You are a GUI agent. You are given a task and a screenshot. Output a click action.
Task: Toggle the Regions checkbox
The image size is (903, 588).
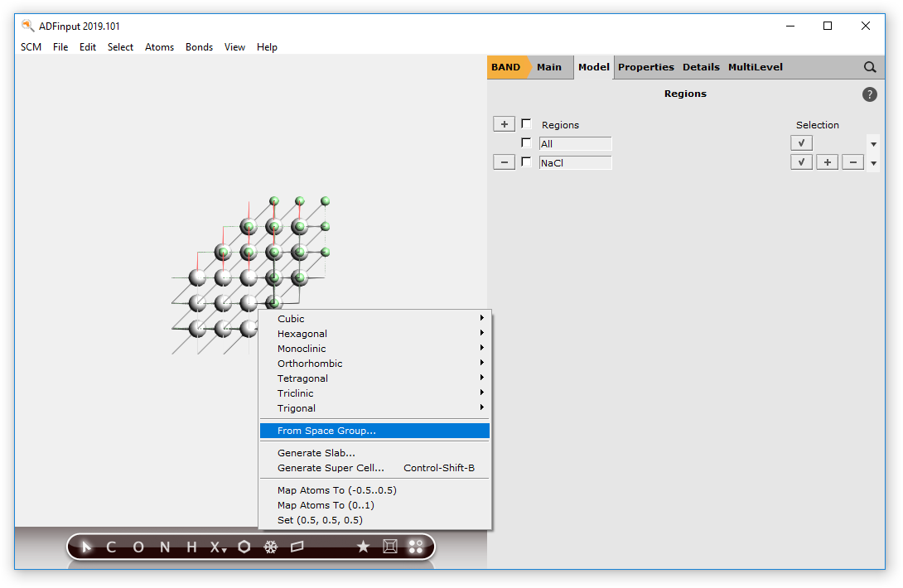527,123
